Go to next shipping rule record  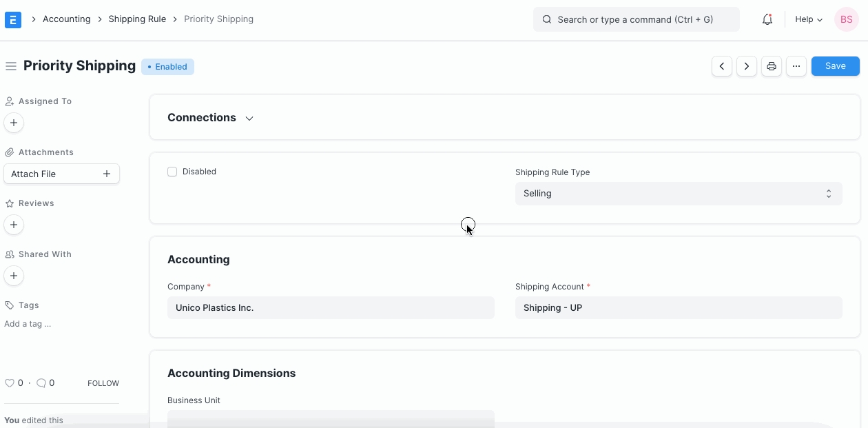[x=746, y=66]
